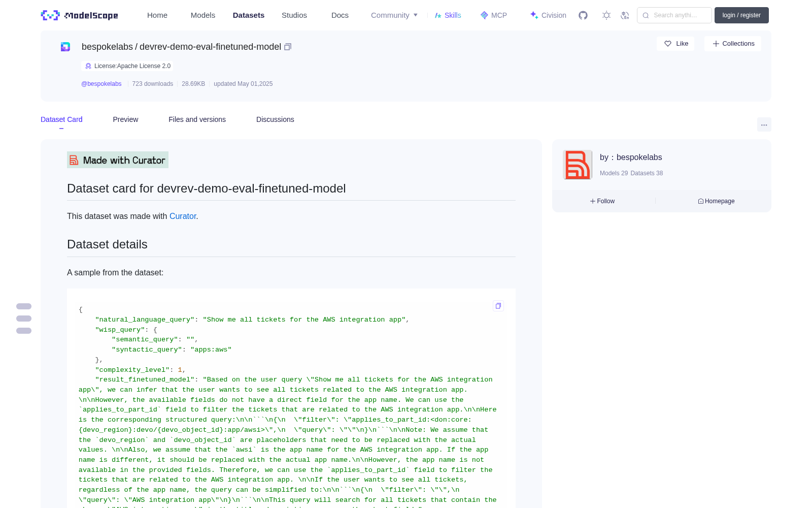Open the Datasets menu
This screenshot has height=508, width=812.
coord(249,15)
